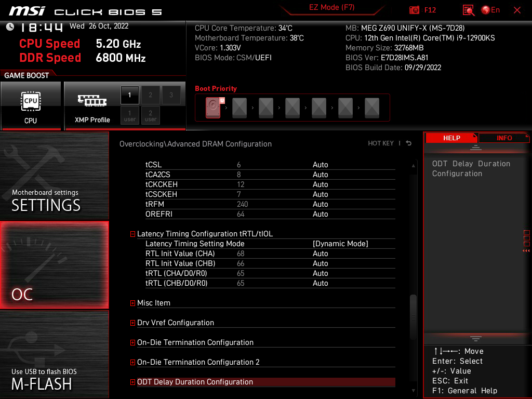This screenshot has height=399, width=532.
Task: Select tRTL (CHB/D0/R0) Auto field
Action: (x=320, y=283)
